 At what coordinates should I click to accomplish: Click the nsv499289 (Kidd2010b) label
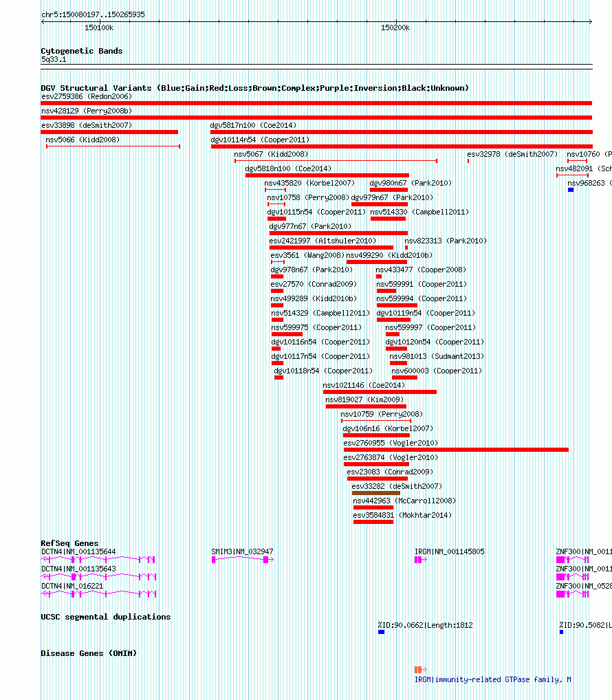(314, 298)
